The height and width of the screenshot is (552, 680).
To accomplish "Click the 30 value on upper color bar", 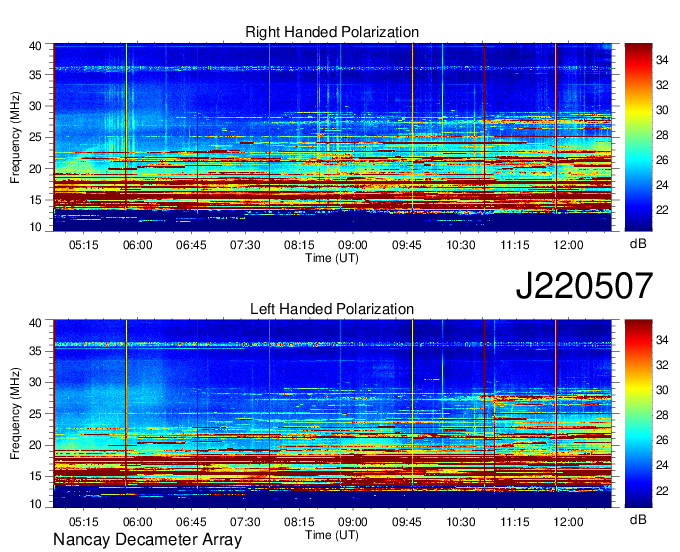I will point(662,110).
